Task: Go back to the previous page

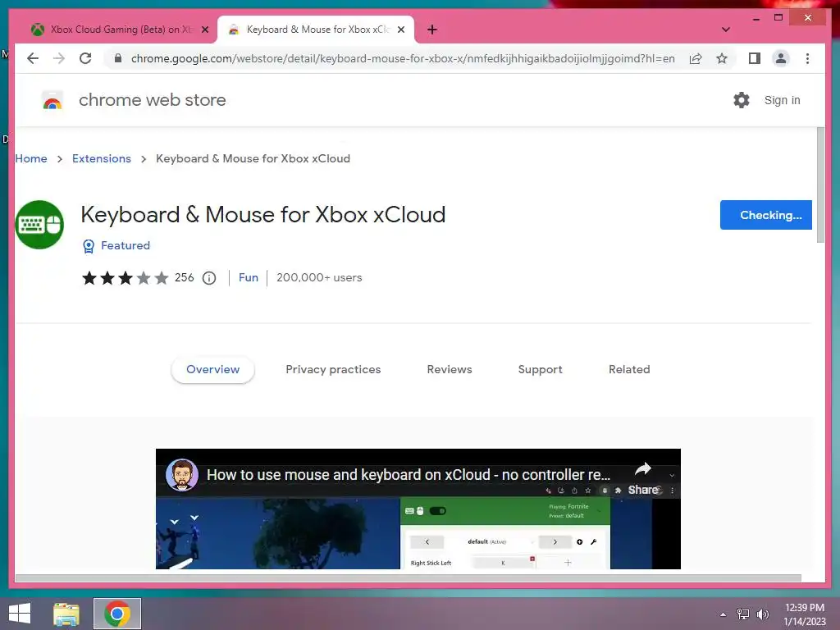Action: click(33, 58)
